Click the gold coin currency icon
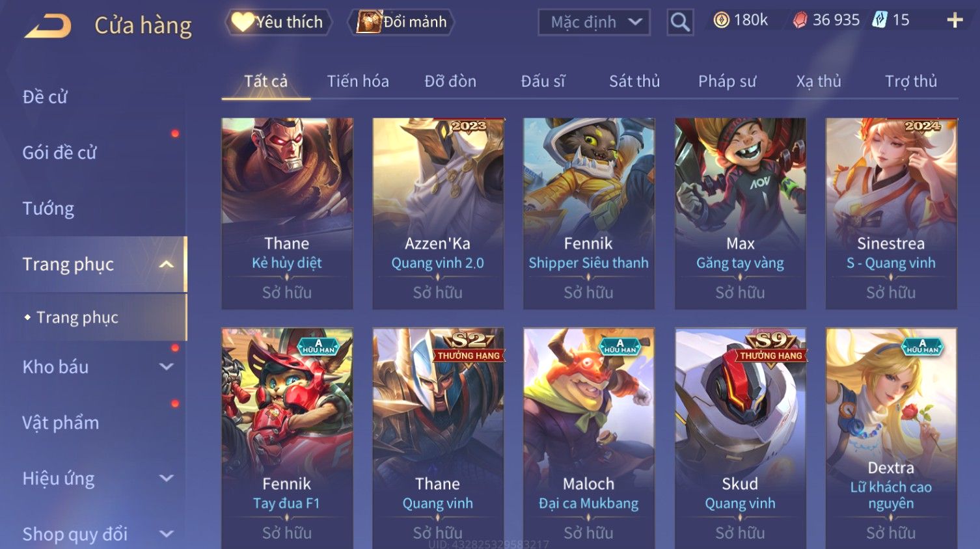The image size is (980, 549). [721, 21]
